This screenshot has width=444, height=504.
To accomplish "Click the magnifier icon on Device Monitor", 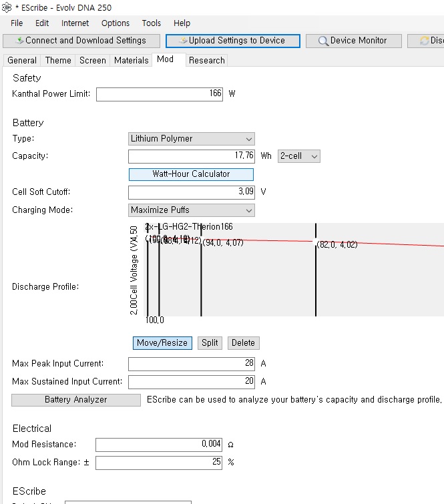I will 323,41.
